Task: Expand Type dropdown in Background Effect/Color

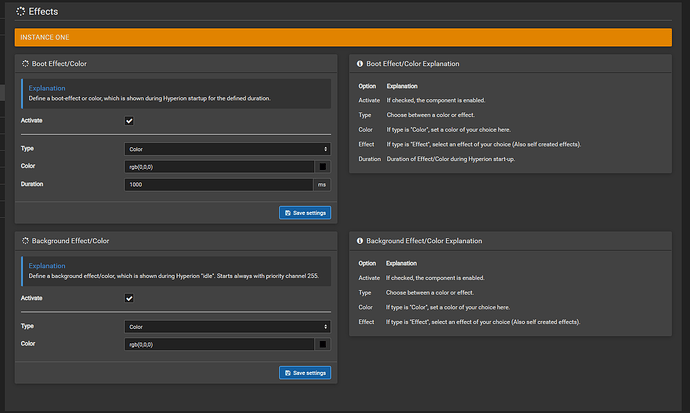Action: coord(228,326)
